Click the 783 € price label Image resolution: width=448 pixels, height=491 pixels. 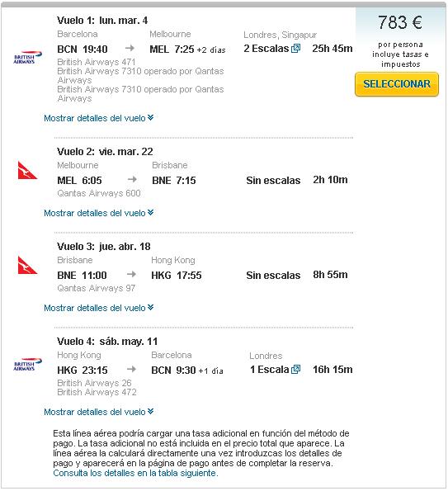400,22
